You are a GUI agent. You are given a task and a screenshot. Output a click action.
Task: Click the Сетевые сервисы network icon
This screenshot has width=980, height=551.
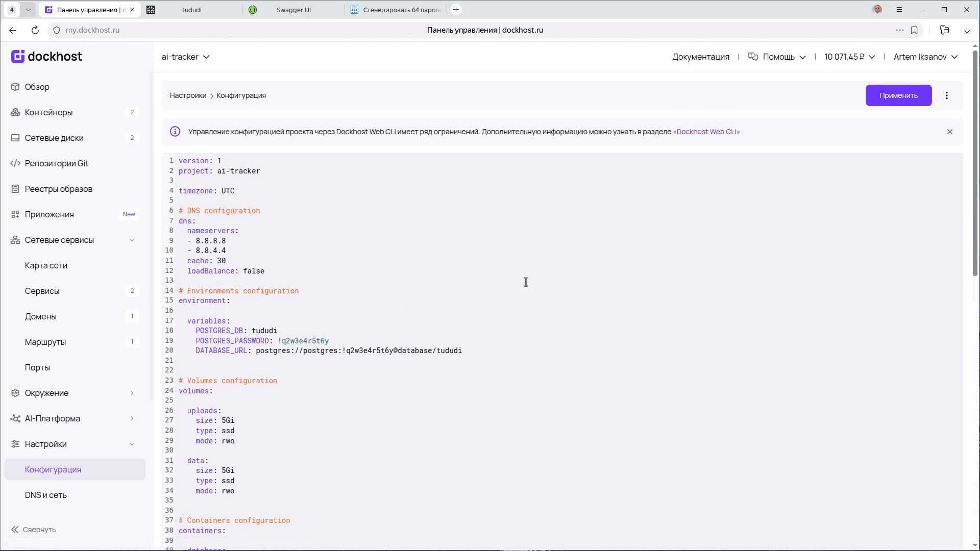coord(15,240)
